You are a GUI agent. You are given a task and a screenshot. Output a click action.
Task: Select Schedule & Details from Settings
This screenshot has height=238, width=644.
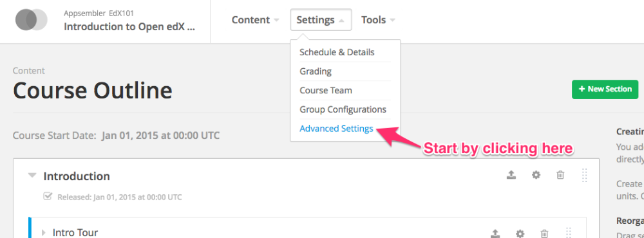pyautogui.click(x=337, y=52)
